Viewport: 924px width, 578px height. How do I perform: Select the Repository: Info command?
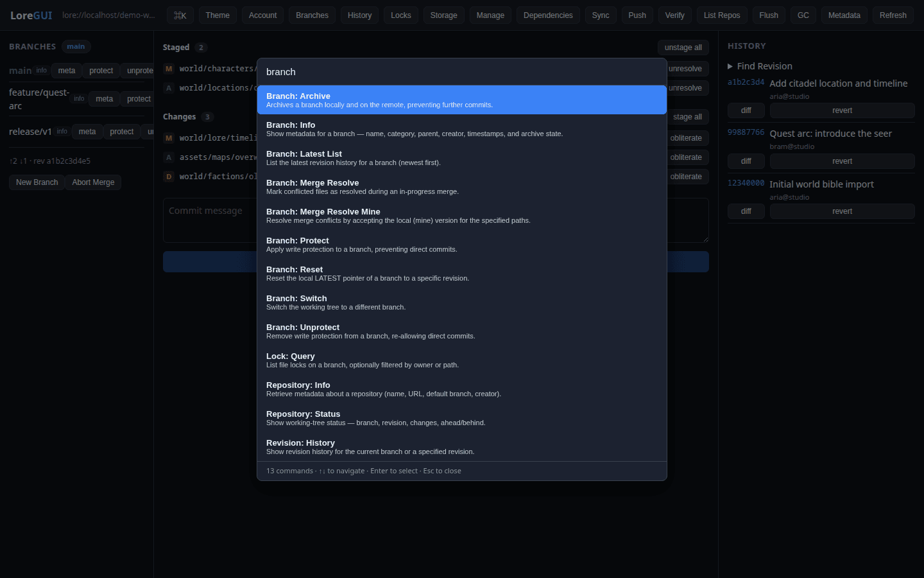(x=462, y=389)
